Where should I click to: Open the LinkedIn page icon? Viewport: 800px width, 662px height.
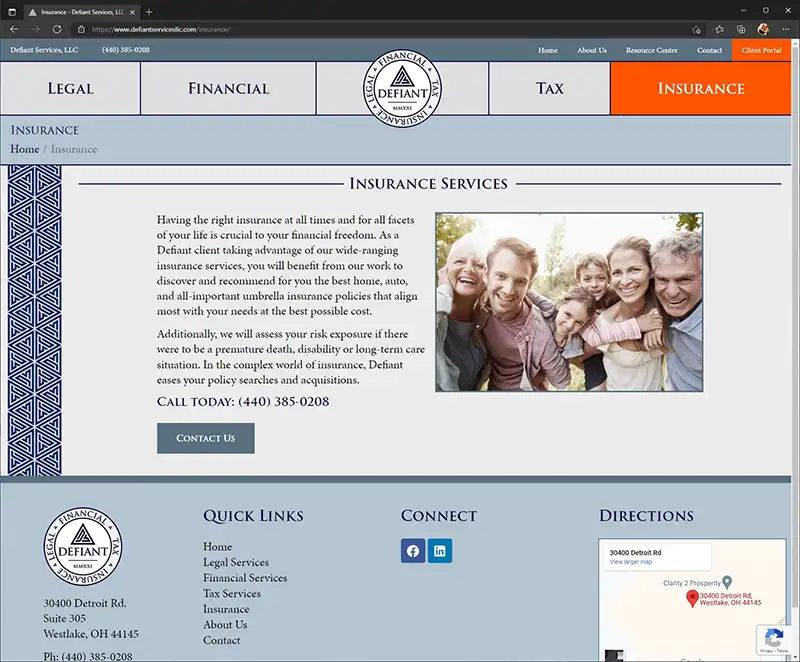(440, 551)
